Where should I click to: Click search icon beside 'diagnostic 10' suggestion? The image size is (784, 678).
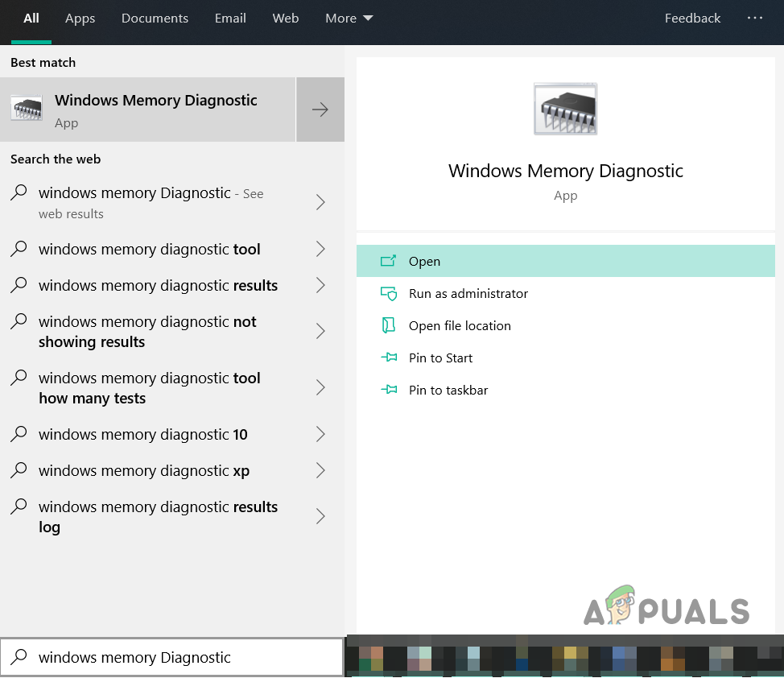pos(19,434)
